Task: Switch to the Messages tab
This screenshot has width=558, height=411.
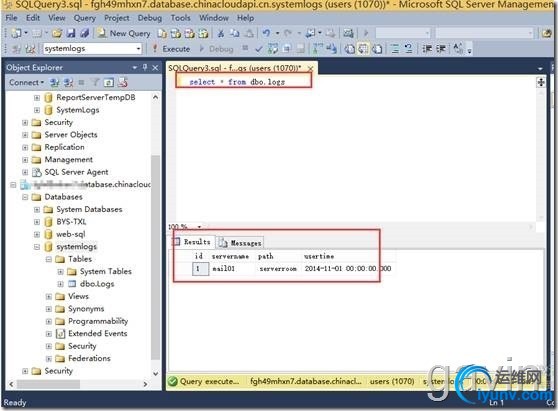Action: (240, 243)
